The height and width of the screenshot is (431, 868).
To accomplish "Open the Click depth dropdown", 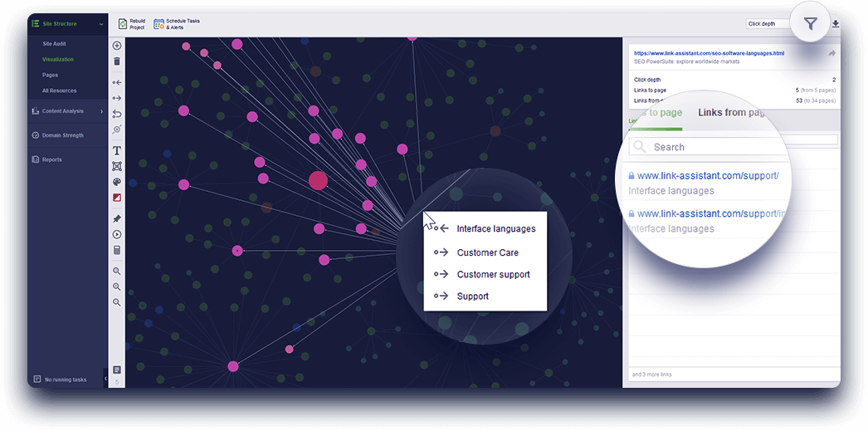I will 769,24.
